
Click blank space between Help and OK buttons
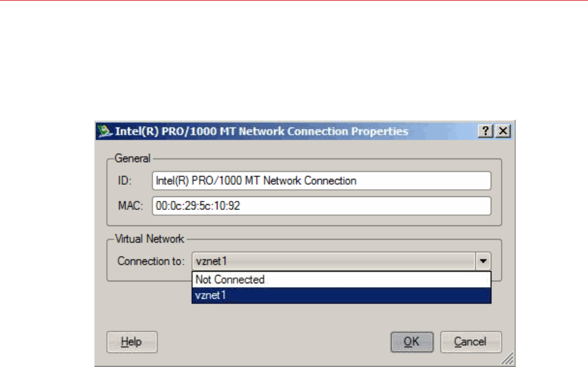[x=274, y=342]
